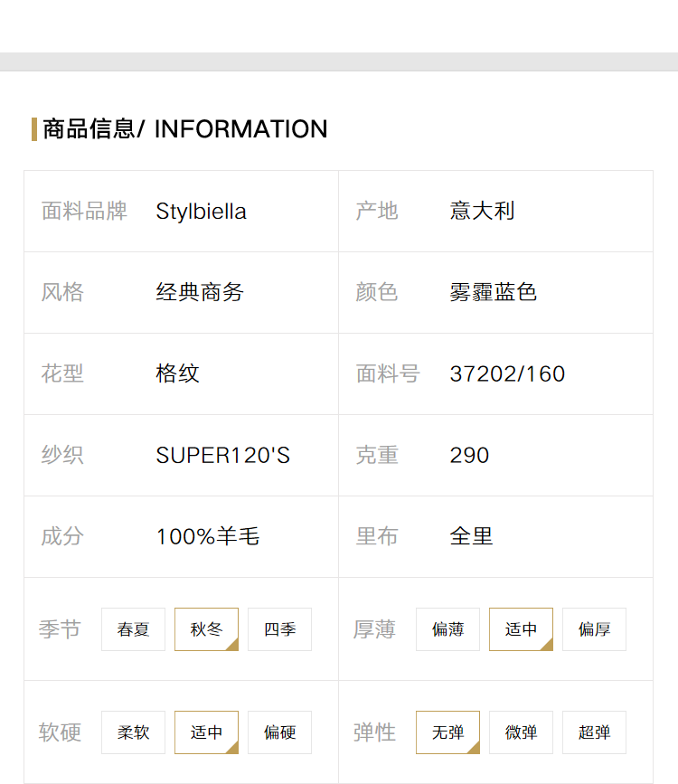This screenshot has width=678, height=784.
Task: Select 无弹 elasticity option
Action: tap(447, 732)
